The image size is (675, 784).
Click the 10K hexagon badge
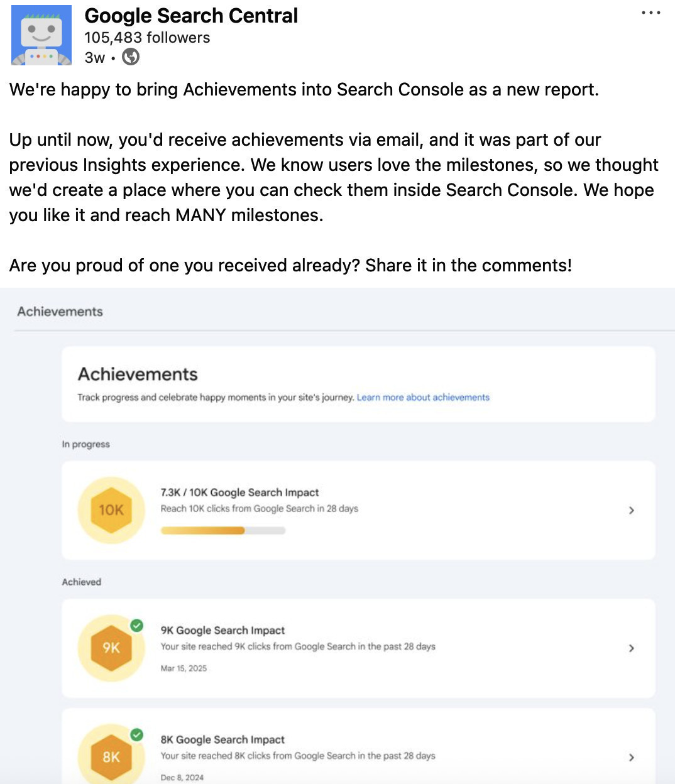(111, 510)
